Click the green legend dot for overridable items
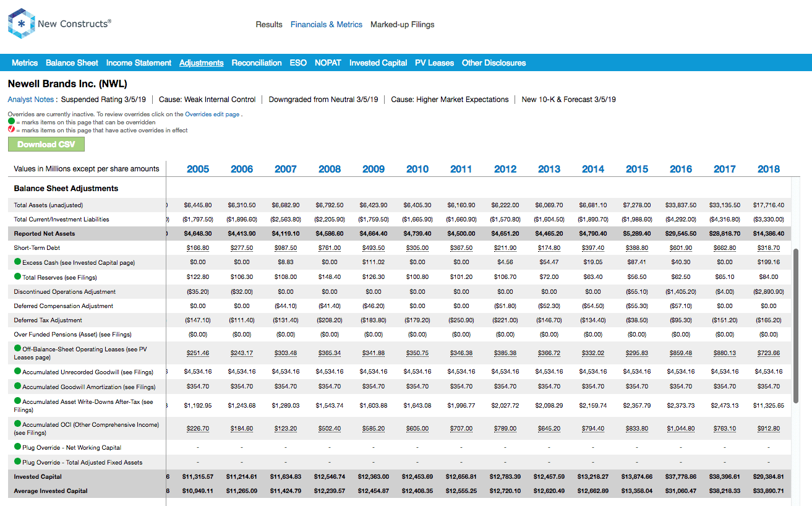The height and width of the screenshot is (506, 812). [x=11, y=122]
